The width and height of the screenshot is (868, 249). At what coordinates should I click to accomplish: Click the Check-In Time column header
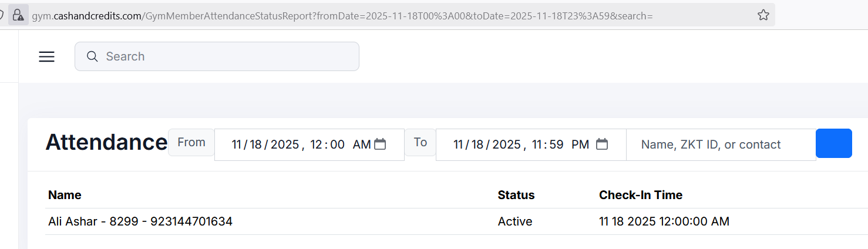641,195
